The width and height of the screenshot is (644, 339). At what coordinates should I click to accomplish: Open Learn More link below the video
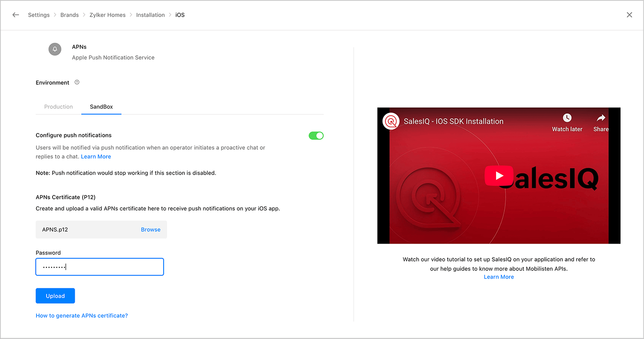(x=499, y=277)
